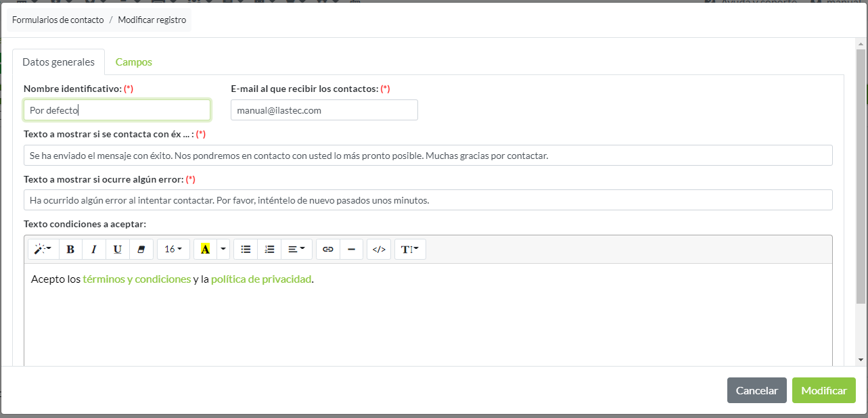The width and height of the screenshot is (868, 418).
Task: Toggle bold formatting in editor toolbar
Action: click(70, 250)
